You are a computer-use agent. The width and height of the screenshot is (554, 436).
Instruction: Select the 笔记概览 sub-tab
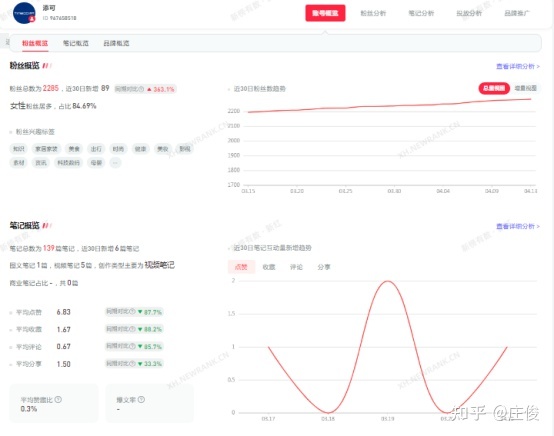(76, 43)
